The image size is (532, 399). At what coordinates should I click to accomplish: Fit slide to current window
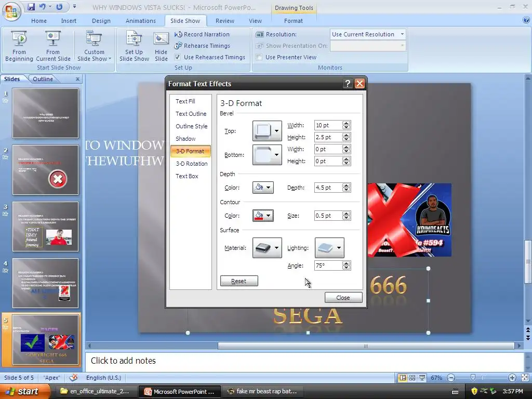(525, 378)
